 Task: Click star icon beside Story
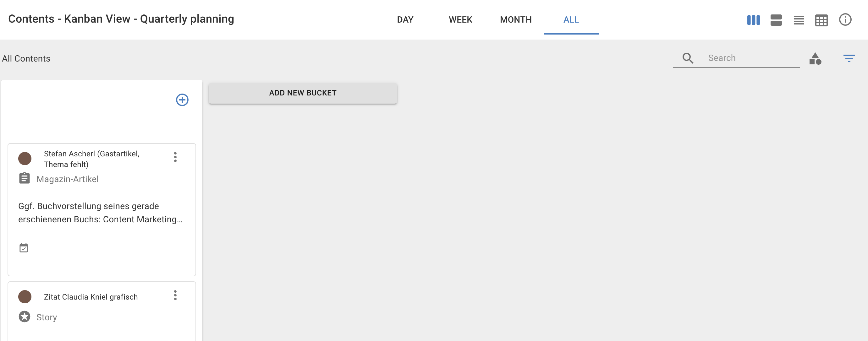tap(24, 317)
